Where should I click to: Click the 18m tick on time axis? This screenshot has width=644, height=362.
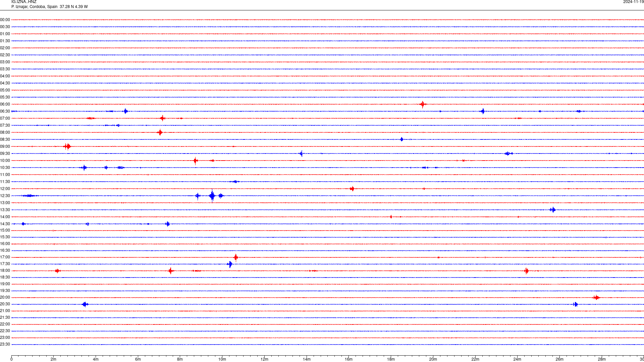391,359
